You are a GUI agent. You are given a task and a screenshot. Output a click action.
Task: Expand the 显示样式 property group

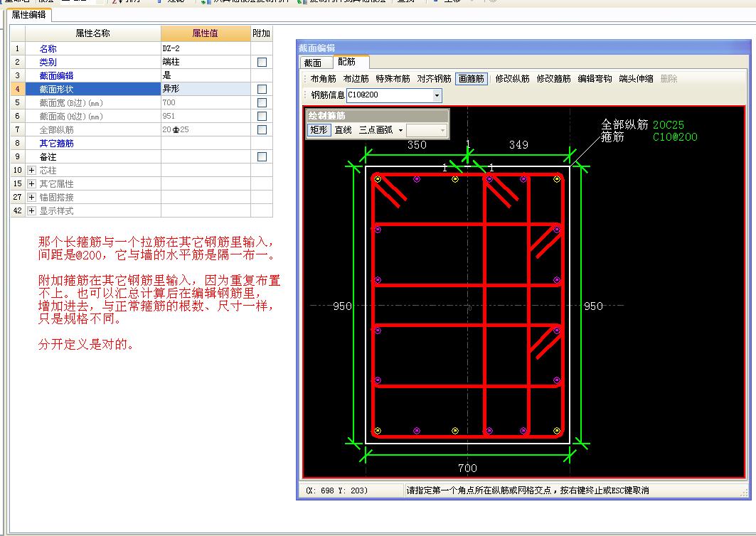pos(32,210)
